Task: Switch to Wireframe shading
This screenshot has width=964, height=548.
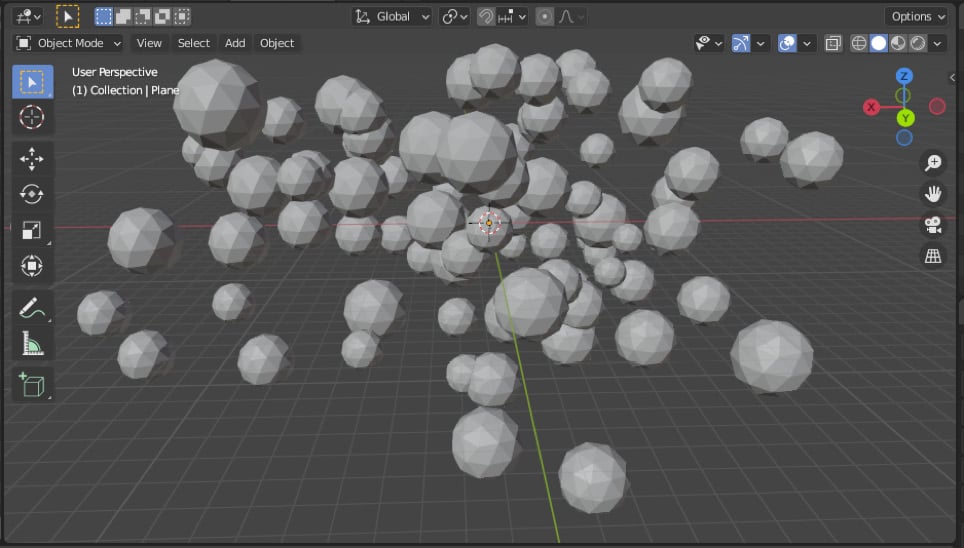Action: 859,43
